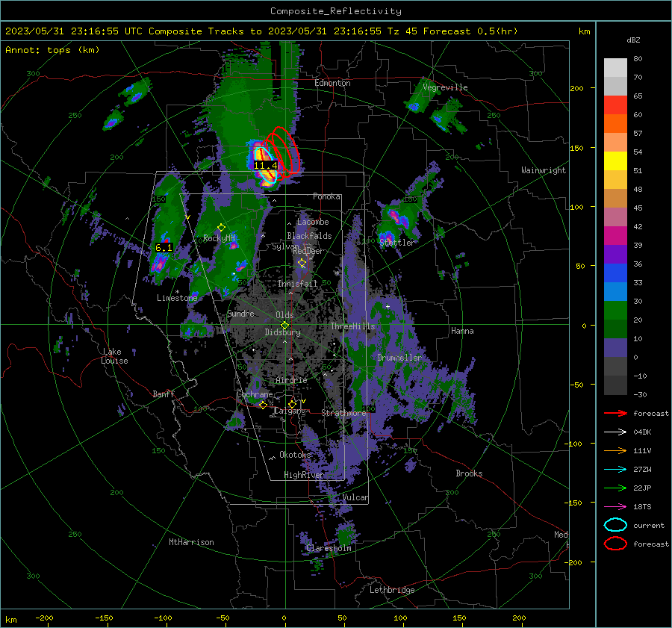Click the Okotoks city label
672x628 pixels.
[295, 455]
